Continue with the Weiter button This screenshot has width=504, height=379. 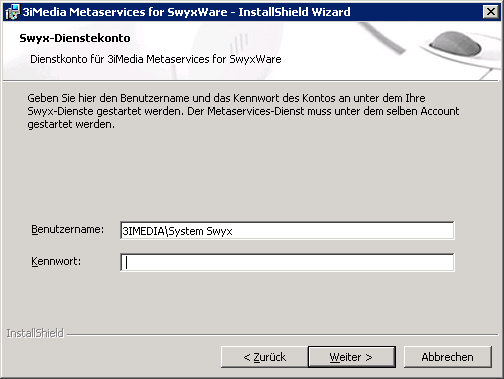(352, 357)
